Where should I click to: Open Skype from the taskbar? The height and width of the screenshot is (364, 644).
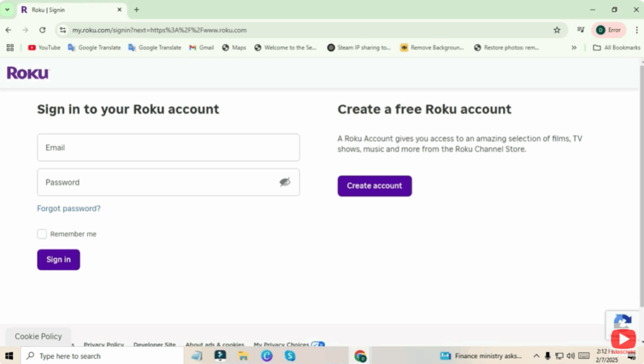(289, 356)
